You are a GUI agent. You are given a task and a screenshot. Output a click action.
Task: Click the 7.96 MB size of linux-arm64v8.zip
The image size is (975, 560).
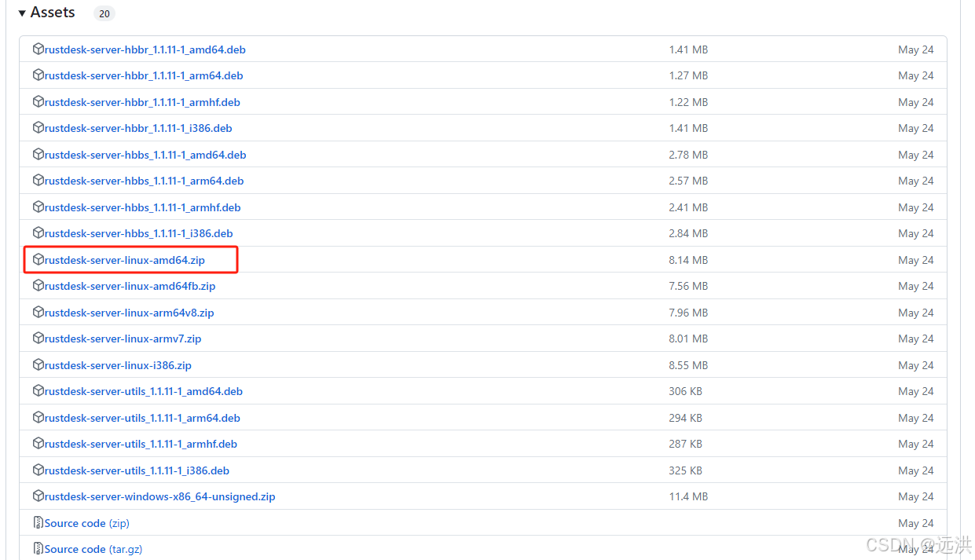[x=688, y=313]
